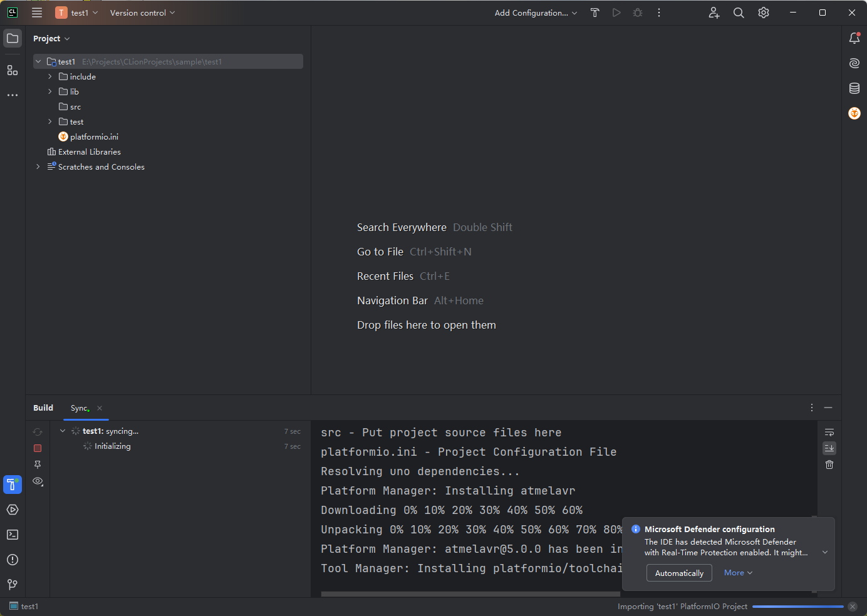Open the Notifications bell icon
The width and height of the screenshot is (867, 616).
[854, 38]
